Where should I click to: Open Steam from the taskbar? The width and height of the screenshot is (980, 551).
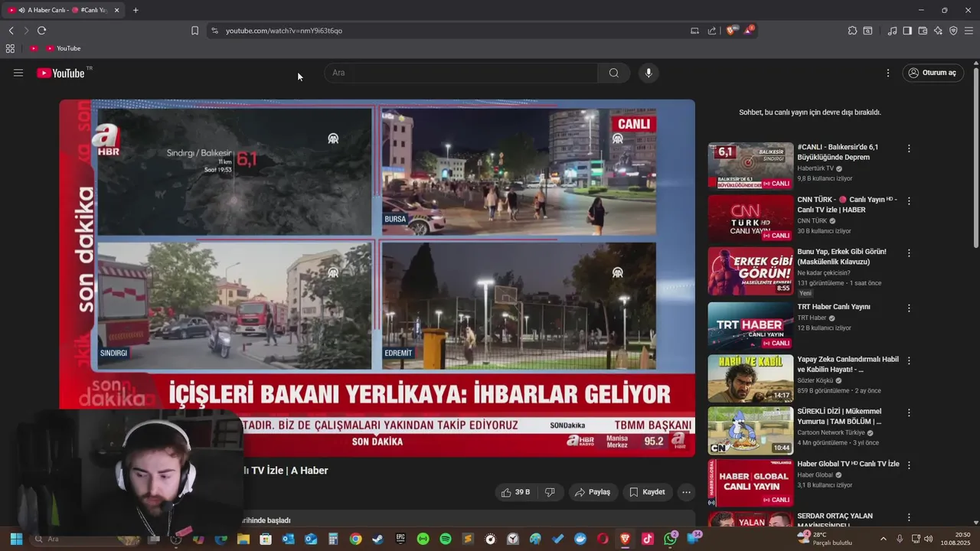pos(377,539)
